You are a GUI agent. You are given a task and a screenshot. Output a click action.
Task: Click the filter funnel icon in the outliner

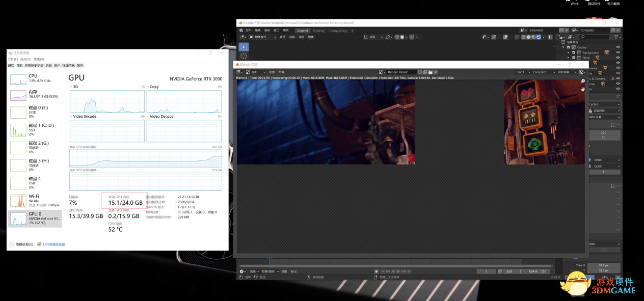point(616,37)
